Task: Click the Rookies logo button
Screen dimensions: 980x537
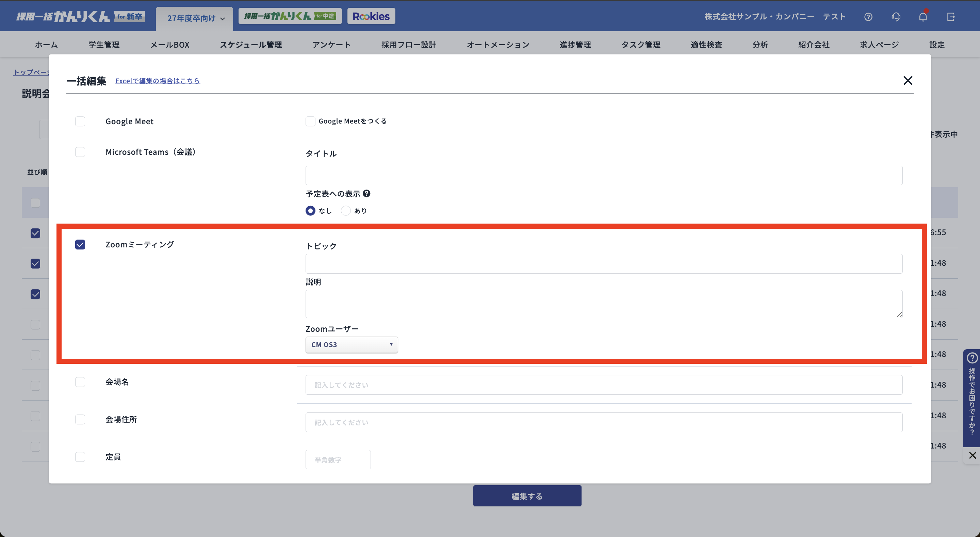Action: 371,16
